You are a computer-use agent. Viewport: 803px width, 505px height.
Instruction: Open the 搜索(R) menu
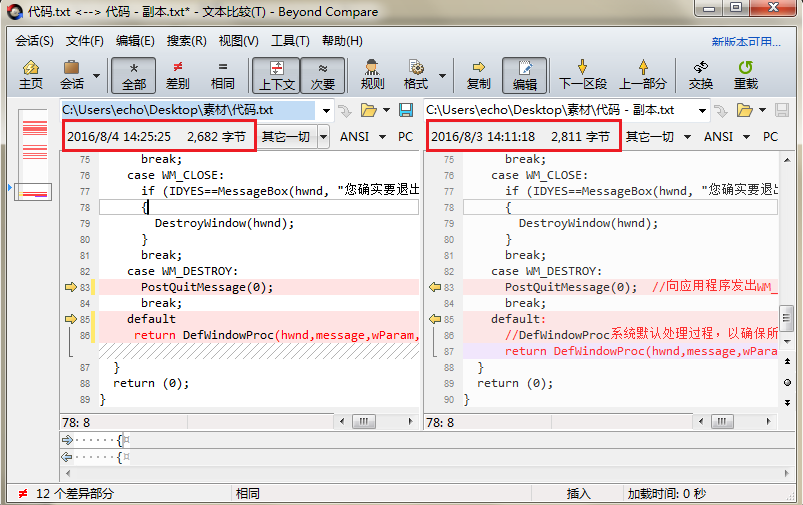click(x=186, y=41)
